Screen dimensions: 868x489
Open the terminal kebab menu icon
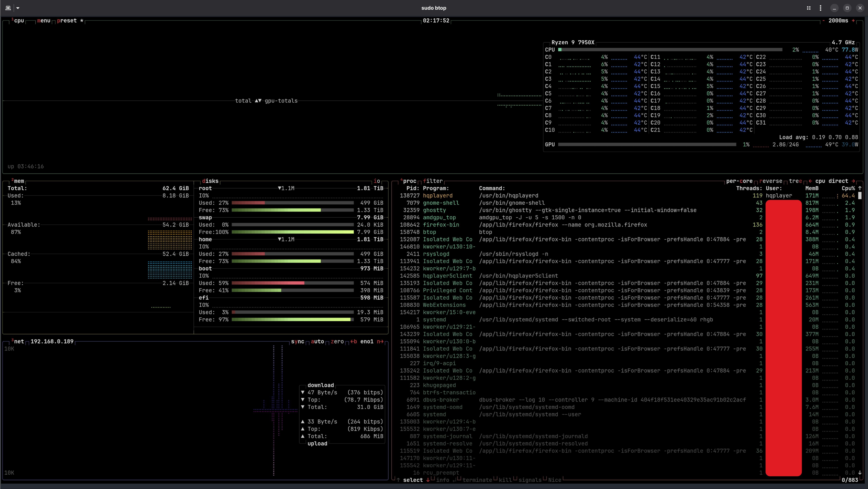820,8
